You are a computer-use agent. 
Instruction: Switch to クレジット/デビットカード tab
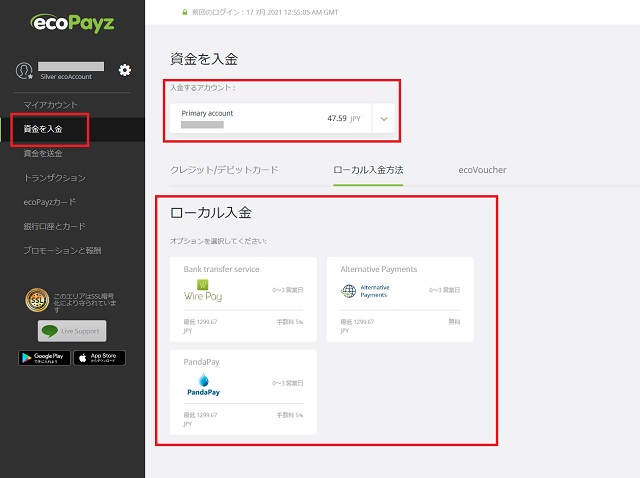[224, 170]
